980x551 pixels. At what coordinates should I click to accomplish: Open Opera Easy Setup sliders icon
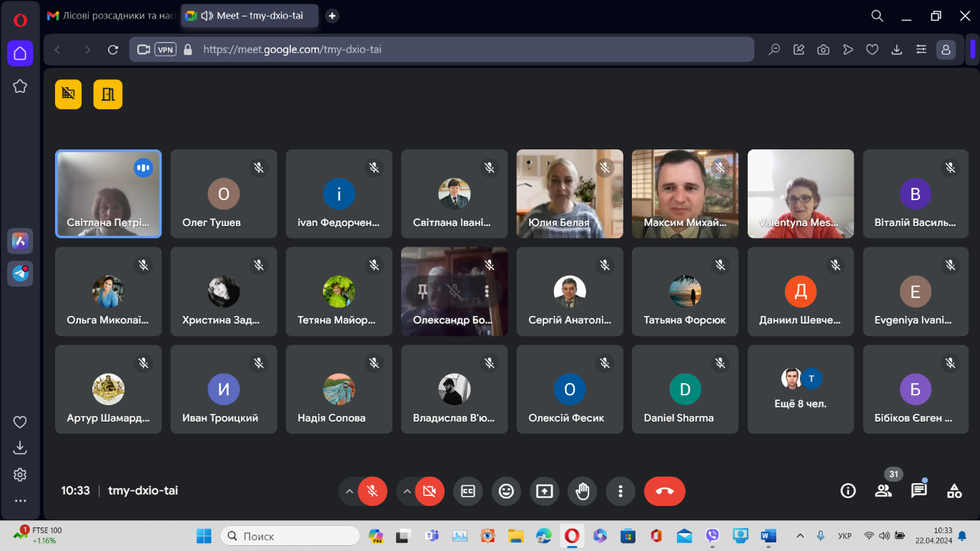pyautogui.click(x=921, y=50)
